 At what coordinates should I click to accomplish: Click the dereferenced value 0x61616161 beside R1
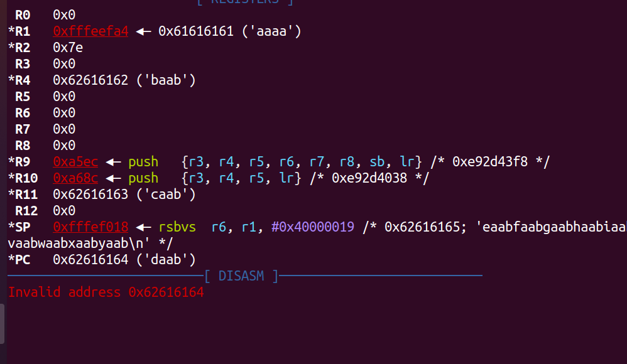(196, 31)
